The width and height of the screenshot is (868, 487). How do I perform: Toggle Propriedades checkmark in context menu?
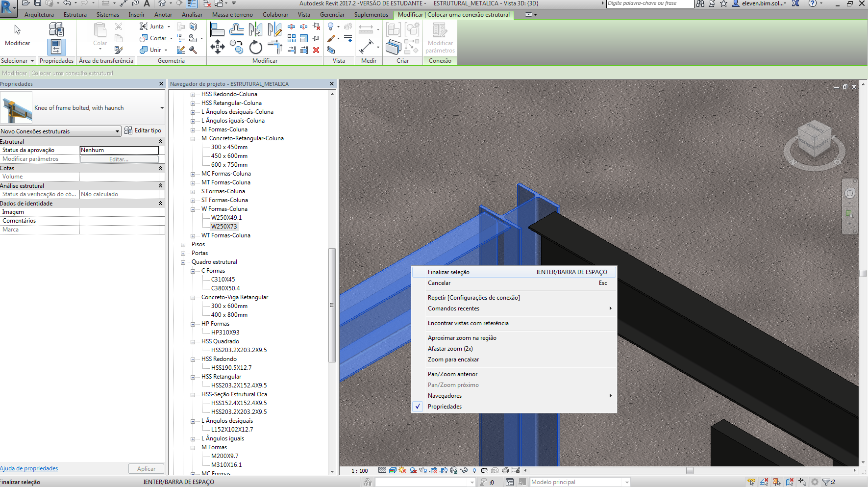418,406
